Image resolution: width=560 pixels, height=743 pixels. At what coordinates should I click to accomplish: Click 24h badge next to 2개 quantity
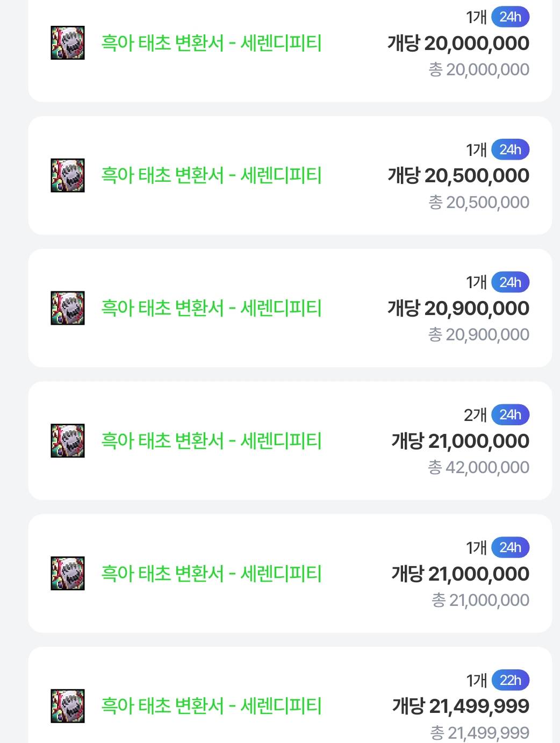(510, 415)
